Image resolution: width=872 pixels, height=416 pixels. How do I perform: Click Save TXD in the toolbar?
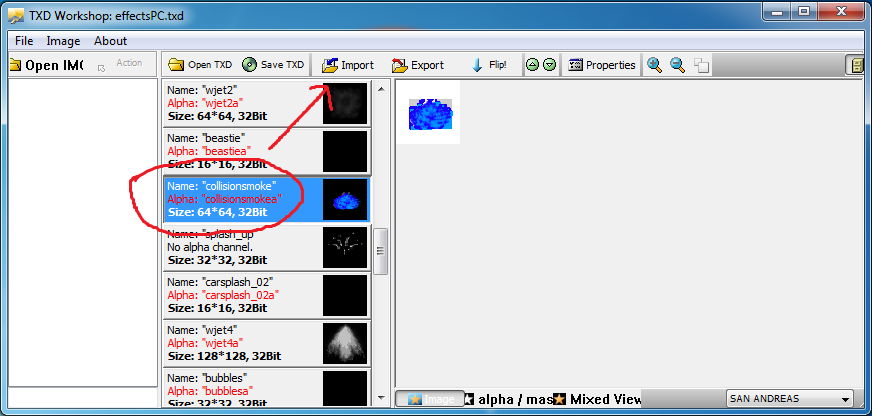pos(274,65)
